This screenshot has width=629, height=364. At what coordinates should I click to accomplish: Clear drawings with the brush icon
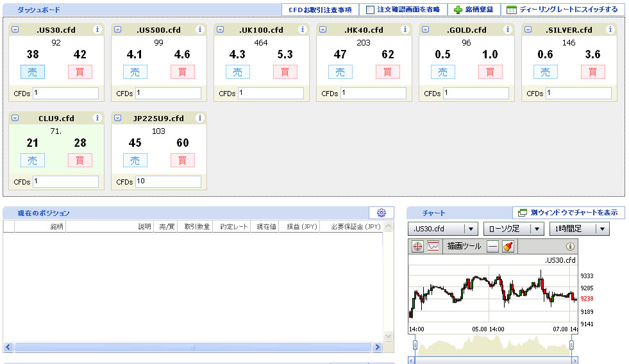tap(508, 246)
